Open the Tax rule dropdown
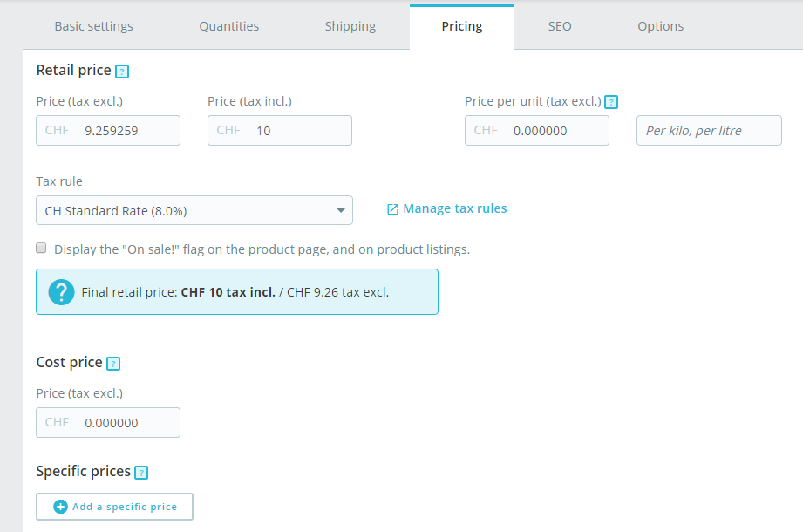The height and width of the screenshot is (532, 803). tap(194, 210)
